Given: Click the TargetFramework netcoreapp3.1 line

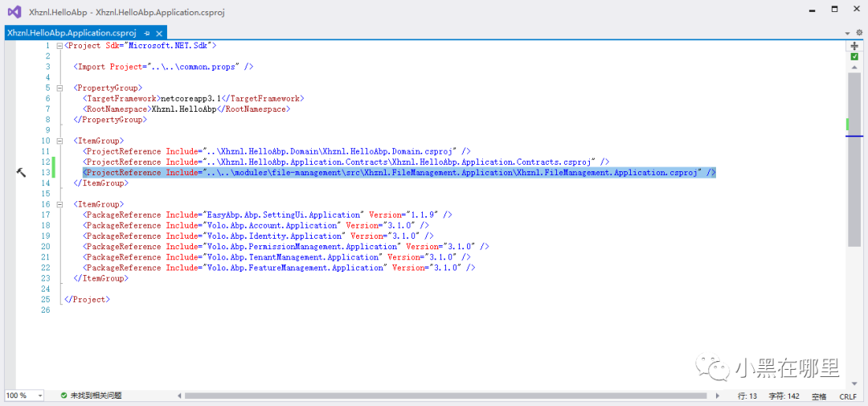Looking at the screenshot, I should [x=194, y=99].
